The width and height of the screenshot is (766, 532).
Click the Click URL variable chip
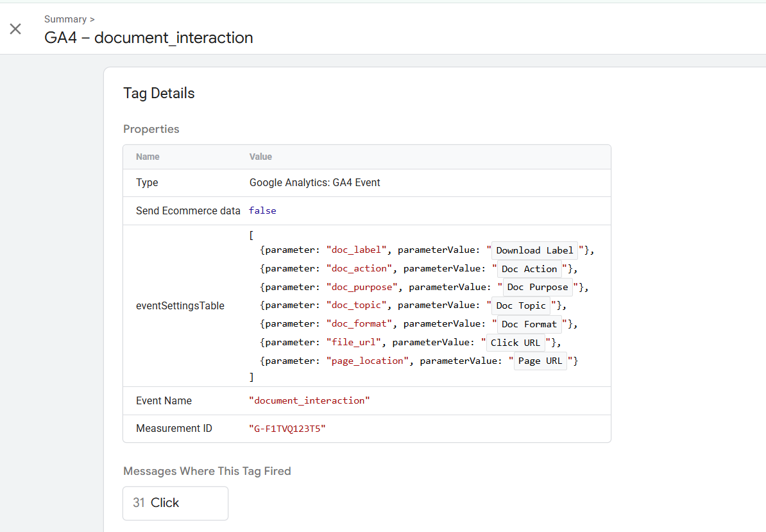pyautogui.click(x=515, y=343)
